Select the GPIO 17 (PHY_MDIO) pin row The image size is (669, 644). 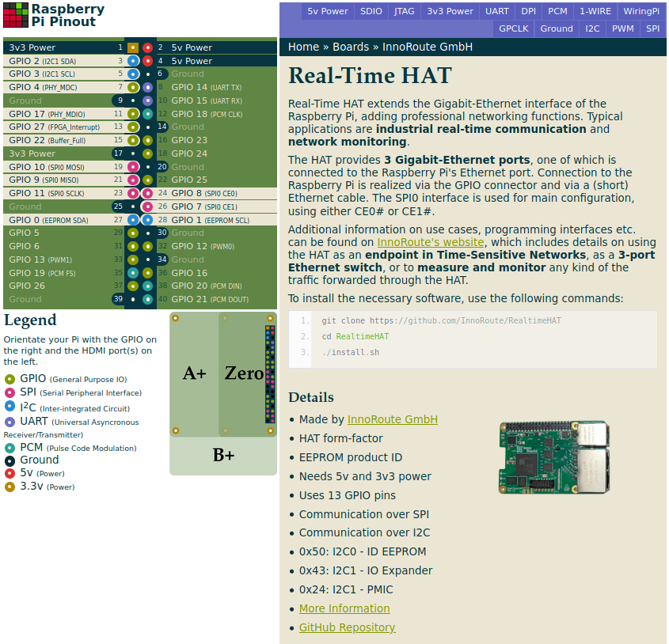64,114
